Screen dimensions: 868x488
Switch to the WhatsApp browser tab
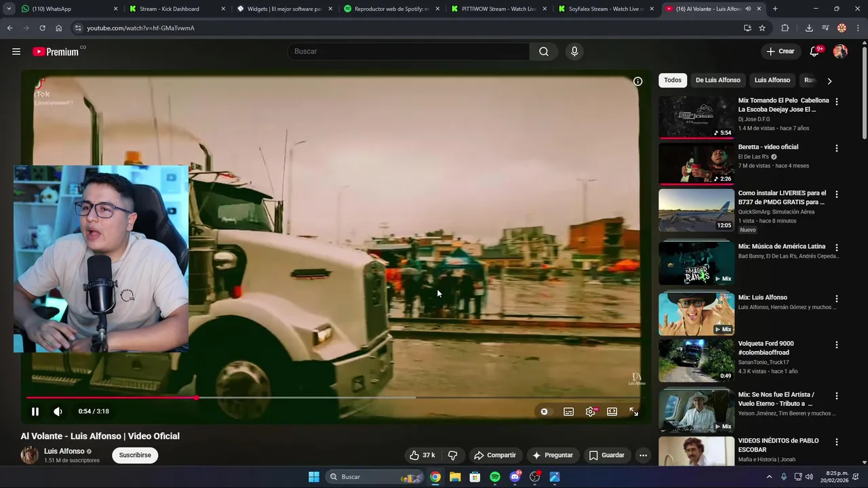click(x=68, y=9)
